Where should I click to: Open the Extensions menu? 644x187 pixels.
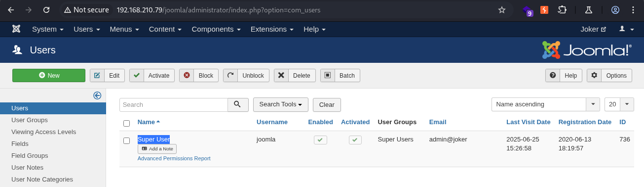[272, 29]
